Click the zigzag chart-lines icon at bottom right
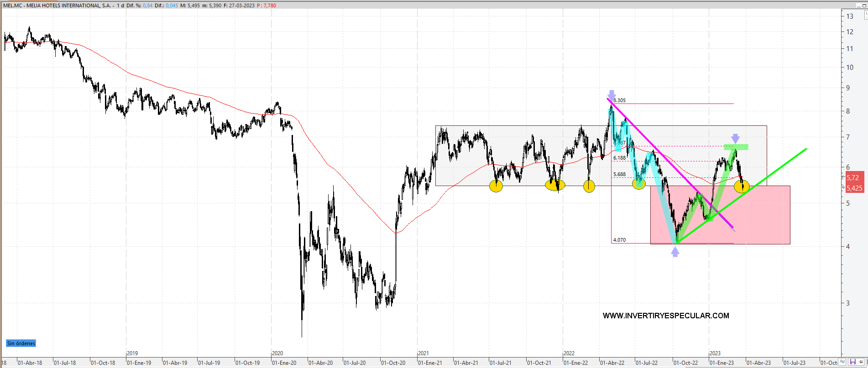868x368 pixels. (x=842, y=362)
